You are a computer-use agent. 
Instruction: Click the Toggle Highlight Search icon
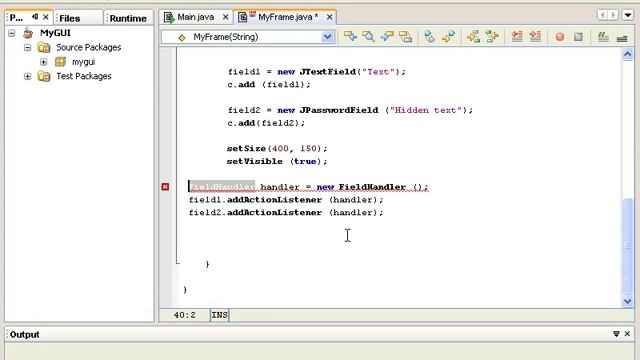pyautogui.click(x=405, y=37)
